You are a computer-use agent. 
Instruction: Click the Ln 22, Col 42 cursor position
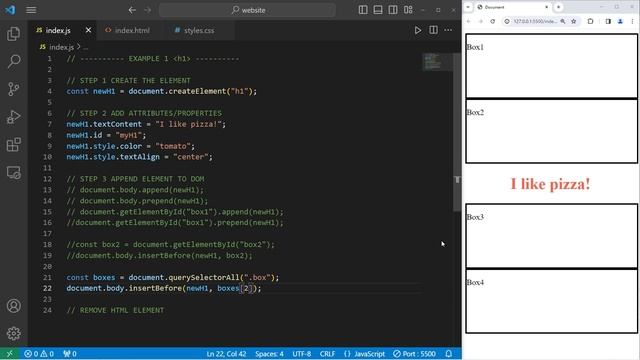point(226,354)
